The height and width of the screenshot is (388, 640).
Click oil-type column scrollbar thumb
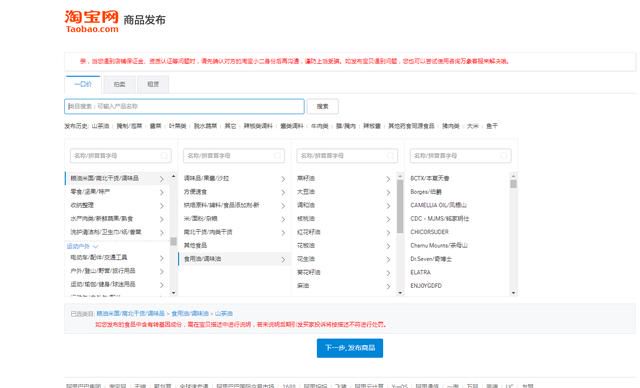tap(400, 206)
